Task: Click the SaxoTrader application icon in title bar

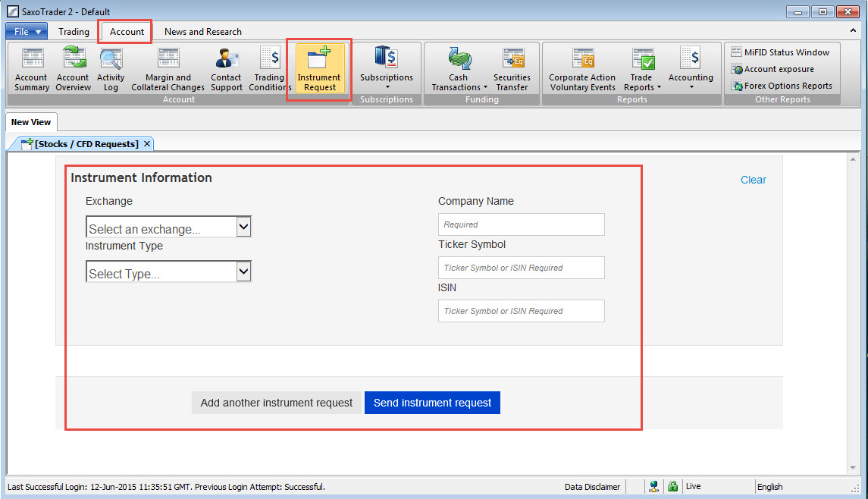Action: click(x=12, y=11)
